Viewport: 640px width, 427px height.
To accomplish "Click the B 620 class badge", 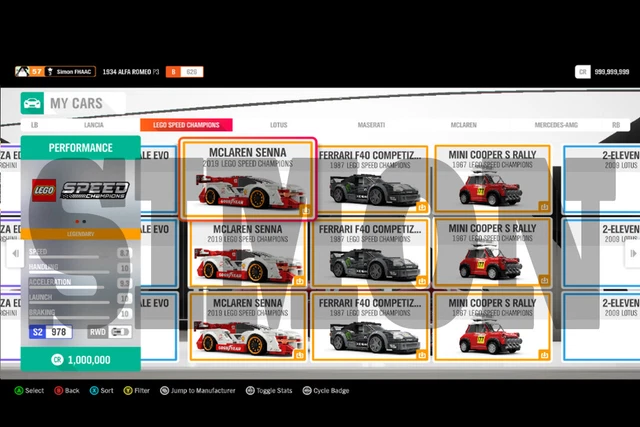I will tap(184, 72).
